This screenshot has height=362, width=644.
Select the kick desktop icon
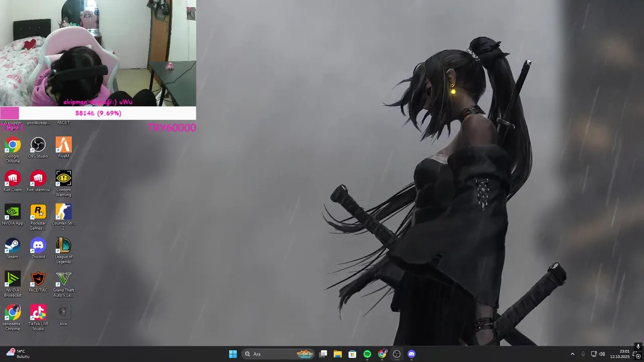point(63,315)
